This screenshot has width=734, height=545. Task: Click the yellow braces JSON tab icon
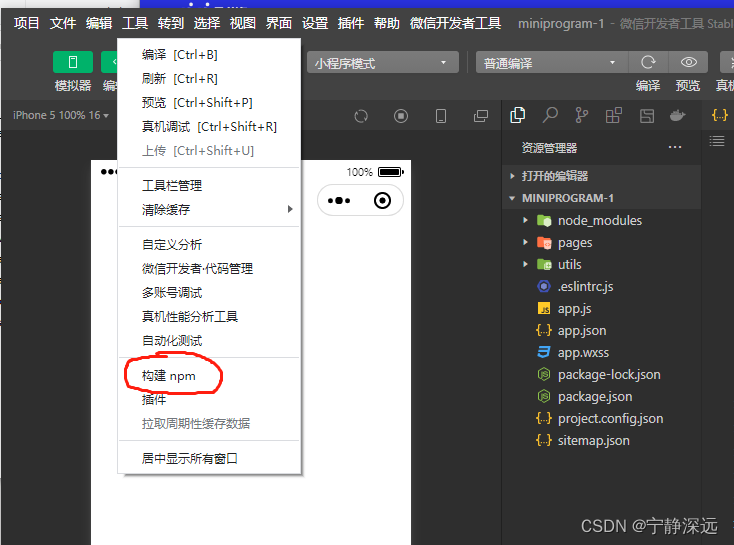[719, 115]
